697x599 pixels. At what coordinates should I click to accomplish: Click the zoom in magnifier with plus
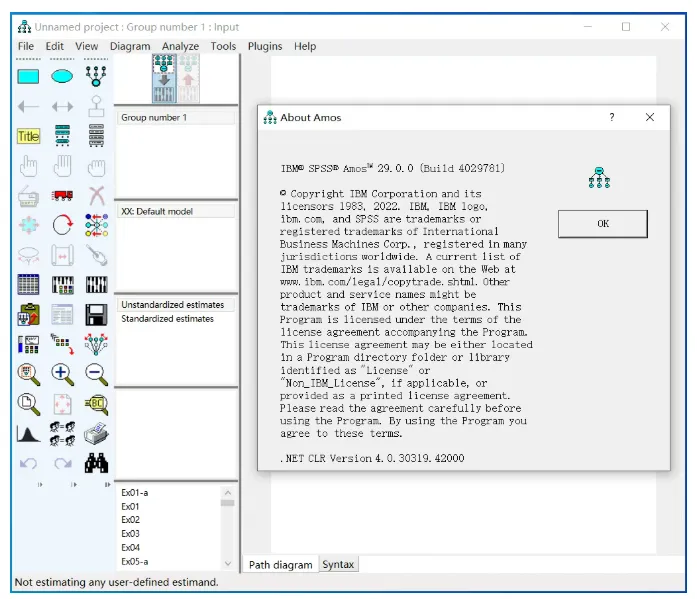(62, 375)
